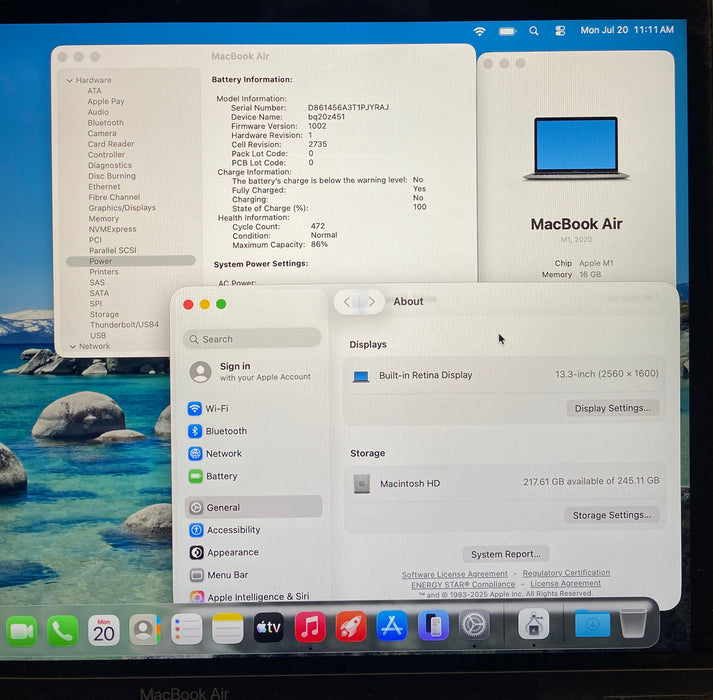Select the Cycle Count 472 value
This screenshot has width=713, height=700.
318,226
